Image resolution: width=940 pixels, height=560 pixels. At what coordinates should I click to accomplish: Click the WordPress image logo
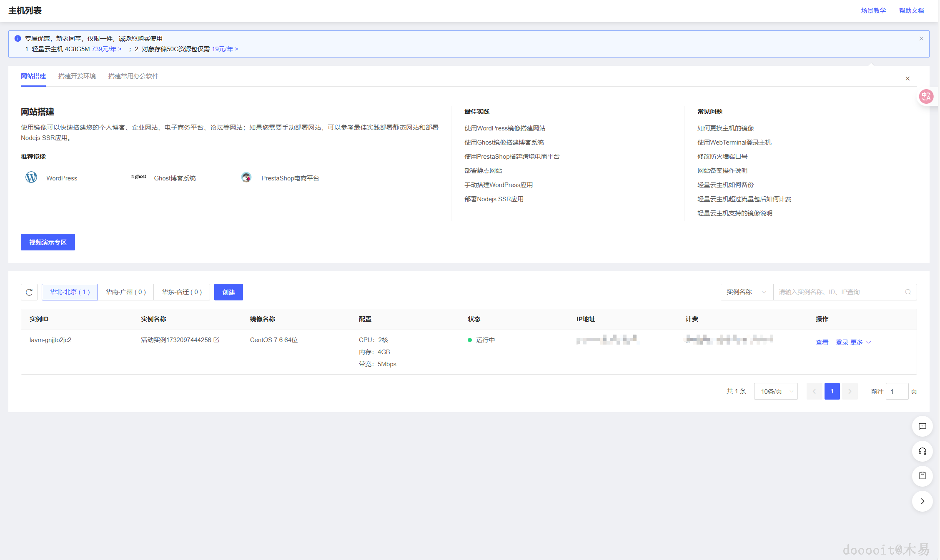(x=31, y=177)
